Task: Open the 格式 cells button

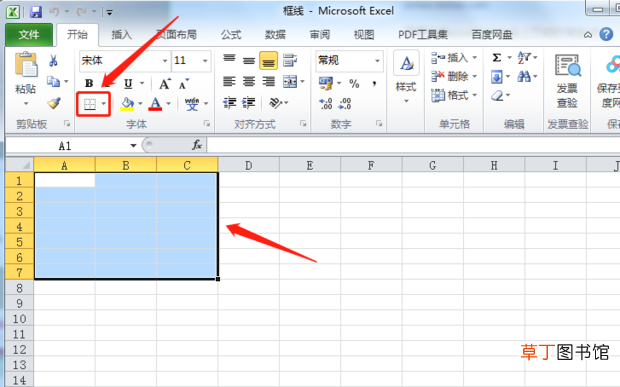Action: click(454, 95)
